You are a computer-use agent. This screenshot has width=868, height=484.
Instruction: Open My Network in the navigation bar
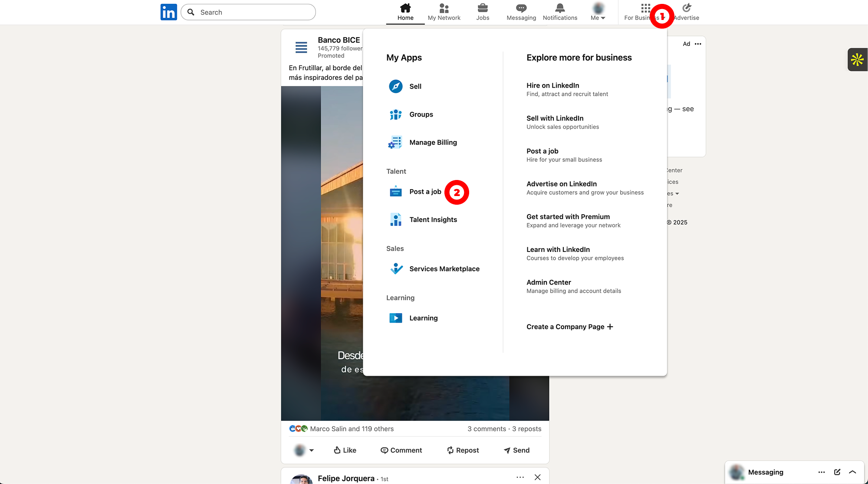coord(444,12)
